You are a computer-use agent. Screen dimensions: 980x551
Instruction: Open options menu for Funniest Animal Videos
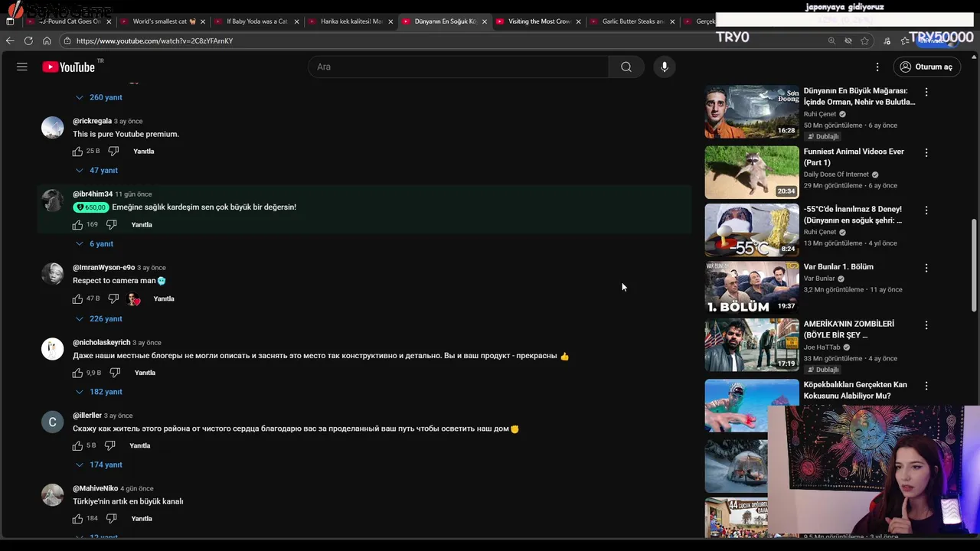point(926,152)
